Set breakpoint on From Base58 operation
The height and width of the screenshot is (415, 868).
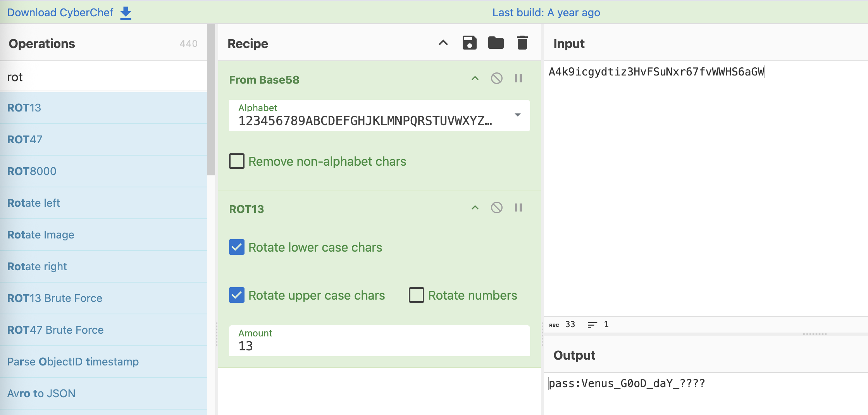(518, 79)
